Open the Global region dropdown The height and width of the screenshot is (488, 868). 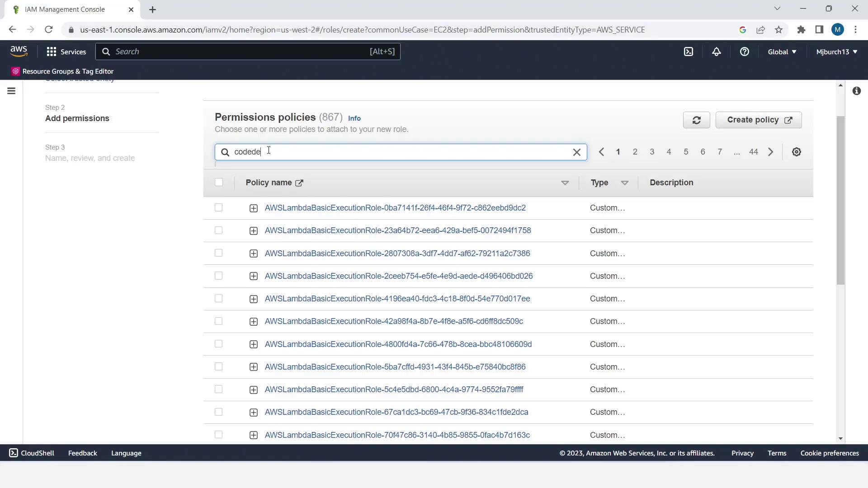pyautogui.click(x=782, y=52)
